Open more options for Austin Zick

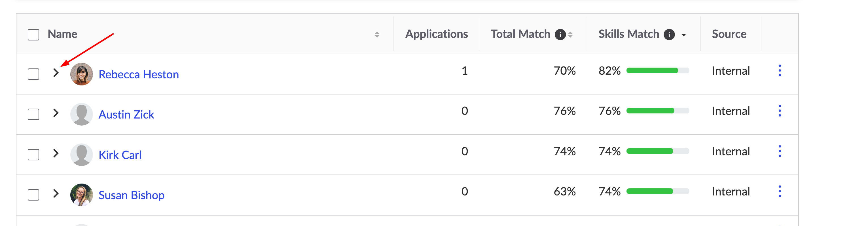[779, 111]
